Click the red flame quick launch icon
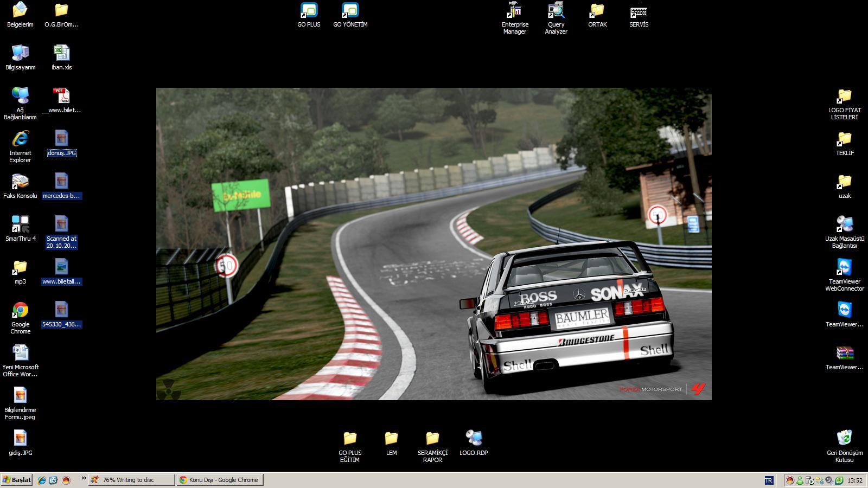The height and width of the screenshot is (488, 868). [x=66, y=480]
